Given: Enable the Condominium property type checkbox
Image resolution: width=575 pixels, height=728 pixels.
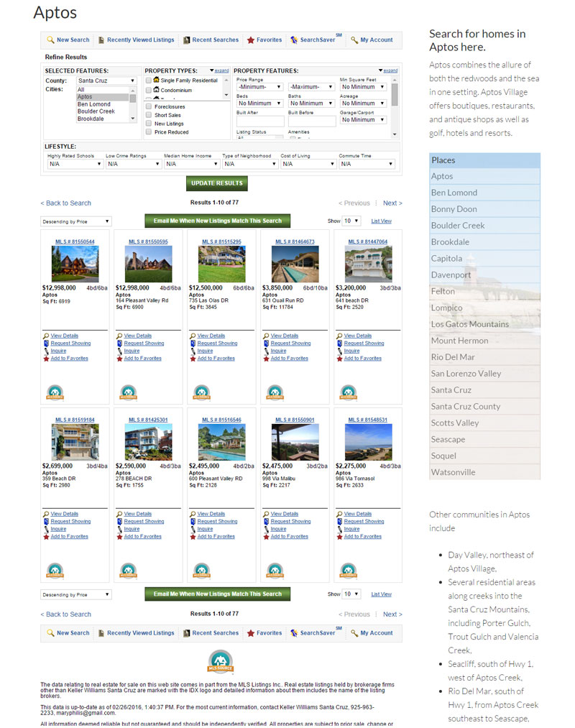Looking at the screenshot, I should point(147,89).
